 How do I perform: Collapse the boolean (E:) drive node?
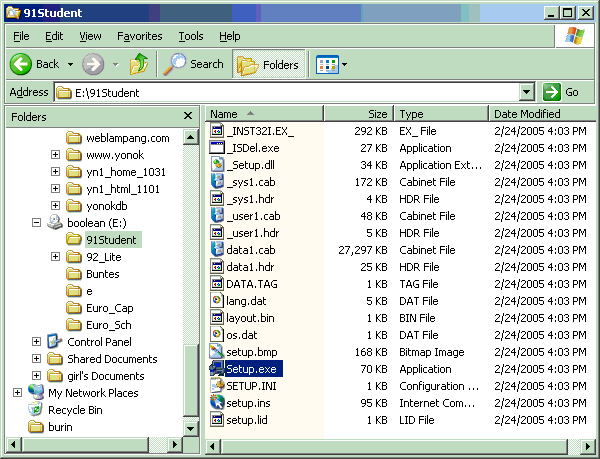[37, 223]
